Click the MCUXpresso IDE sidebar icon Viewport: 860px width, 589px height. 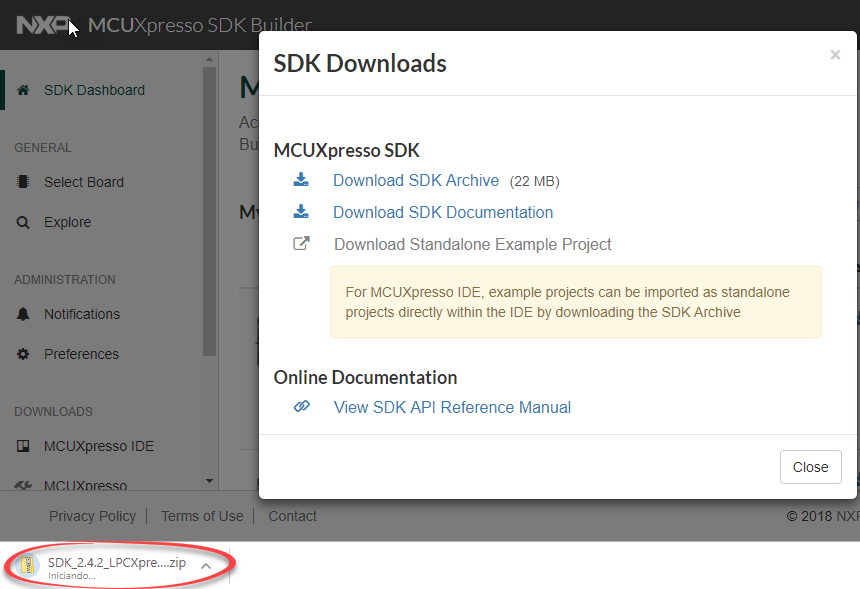click(23, 446)
